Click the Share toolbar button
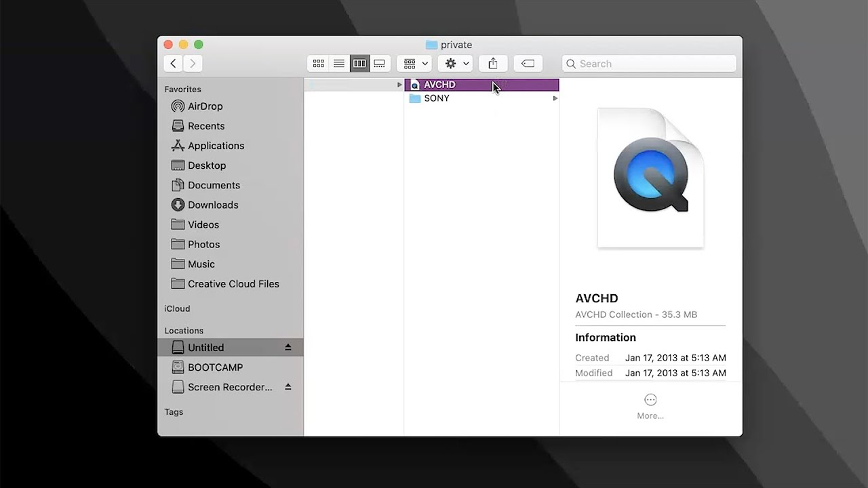Image resolution: width=868 pixels, height=488 pixels. click(x=493, y=63)
